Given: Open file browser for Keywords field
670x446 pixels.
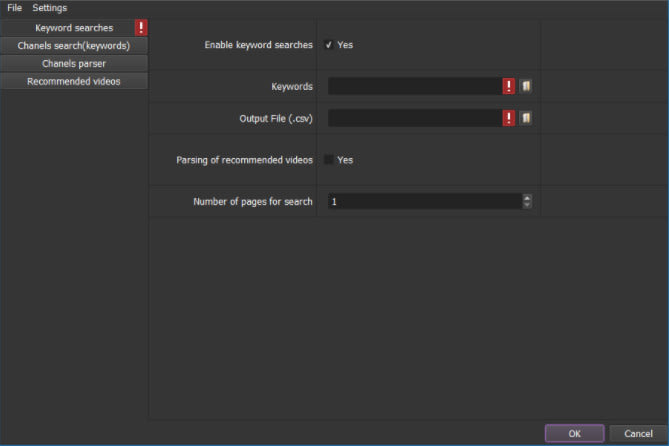Looking at the screenshot, I should pyautogui.click(x=526, y=86).
